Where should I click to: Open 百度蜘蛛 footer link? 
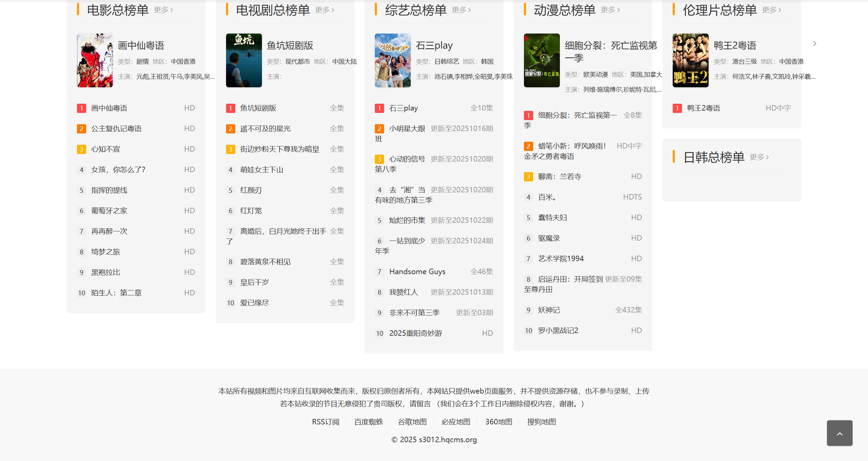click(x=369, y=422)
